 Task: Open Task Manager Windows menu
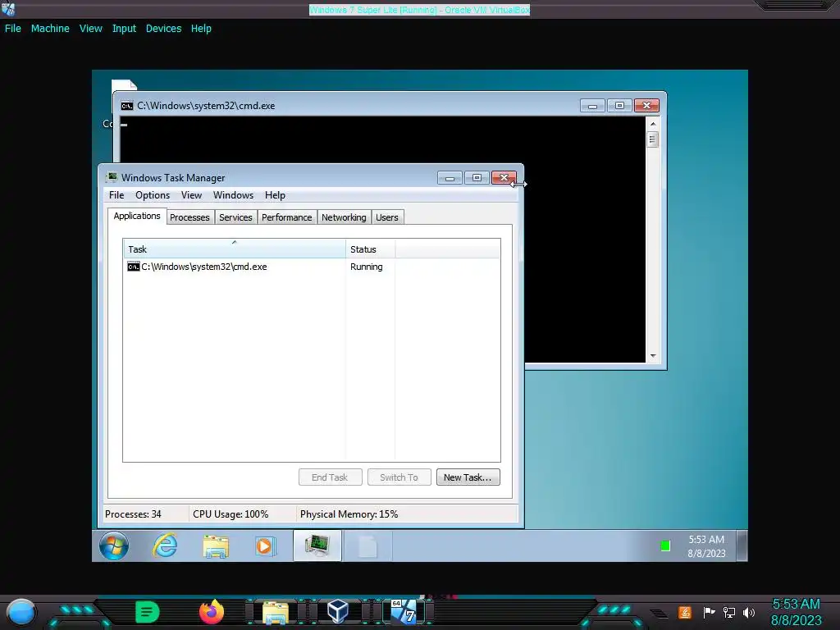tap(234, 195)
